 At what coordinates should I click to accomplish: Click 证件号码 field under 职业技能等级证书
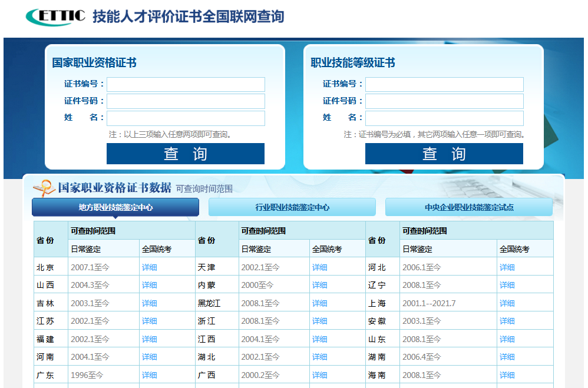444,101
